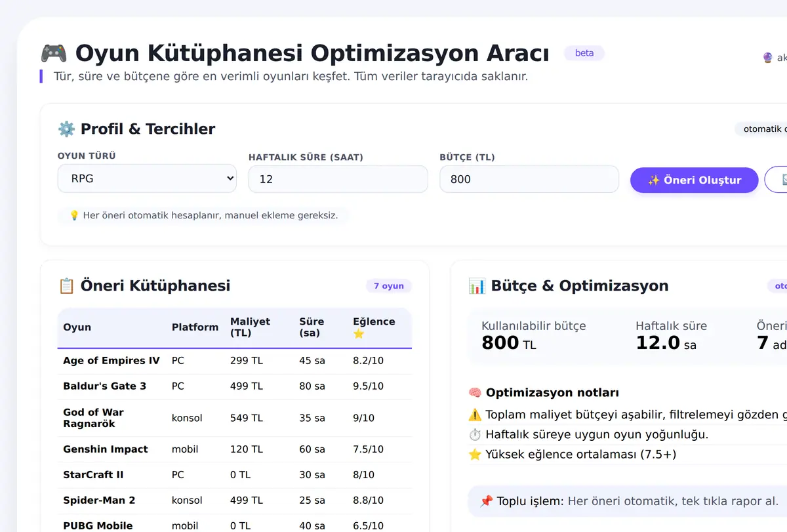This screenshot has height=532, width=787.
Task: Click the Haftalık süre 12.0 sa value
Action: 666,342
